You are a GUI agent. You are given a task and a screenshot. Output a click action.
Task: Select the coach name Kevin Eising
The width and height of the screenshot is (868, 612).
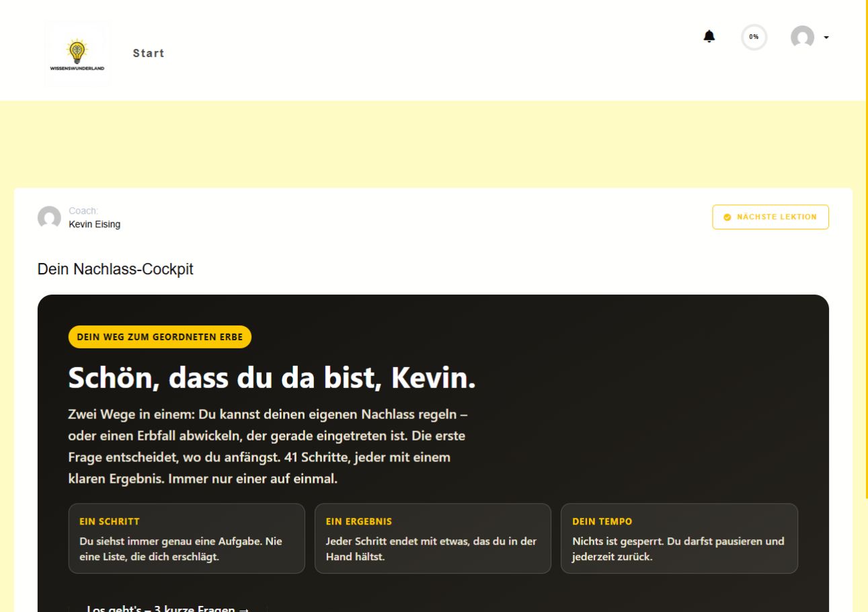(x=95, y=225)
